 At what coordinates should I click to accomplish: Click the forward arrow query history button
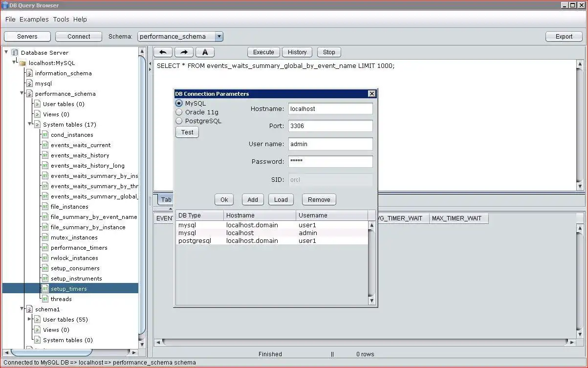point(184,52)
